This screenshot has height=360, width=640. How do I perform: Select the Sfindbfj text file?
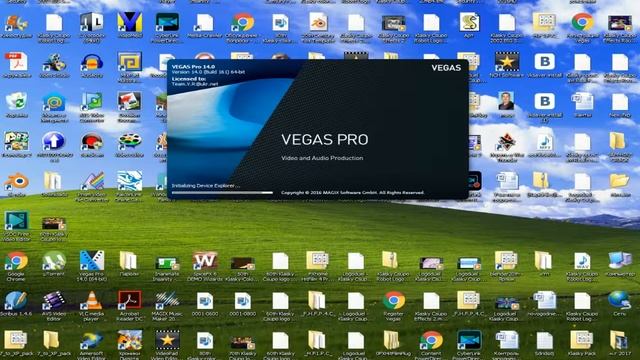coord(544,341)
